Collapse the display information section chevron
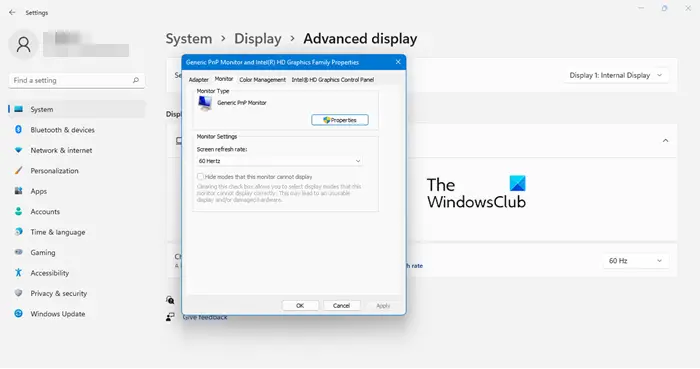The image size is (700, 369). pos(665,141)
